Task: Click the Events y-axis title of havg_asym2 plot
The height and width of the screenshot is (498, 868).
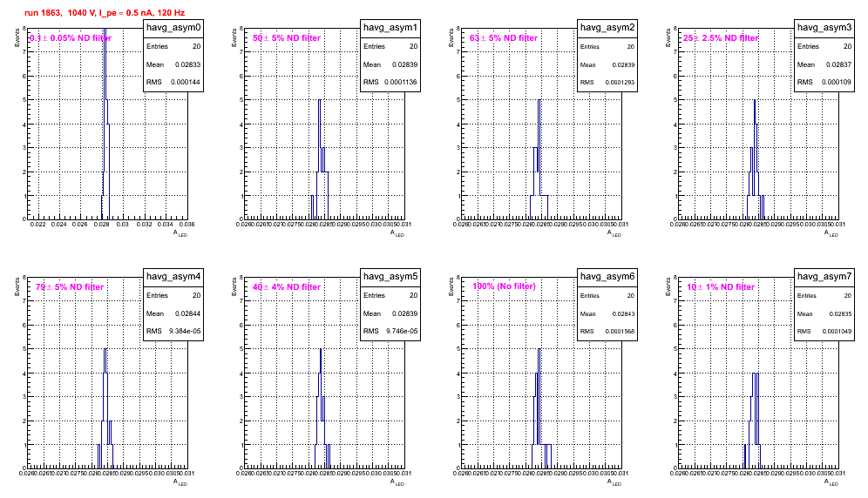Action: (x=451, y=37)
